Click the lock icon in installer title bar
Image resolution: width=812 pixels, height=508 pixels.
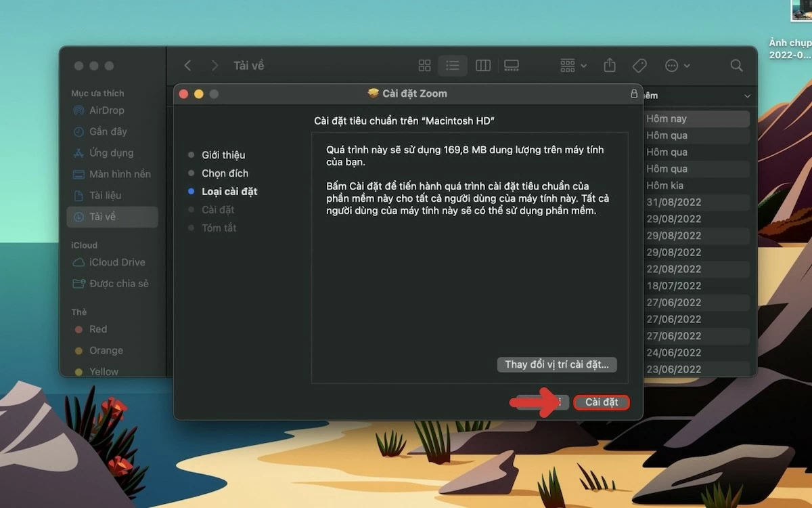coord(633,94)
